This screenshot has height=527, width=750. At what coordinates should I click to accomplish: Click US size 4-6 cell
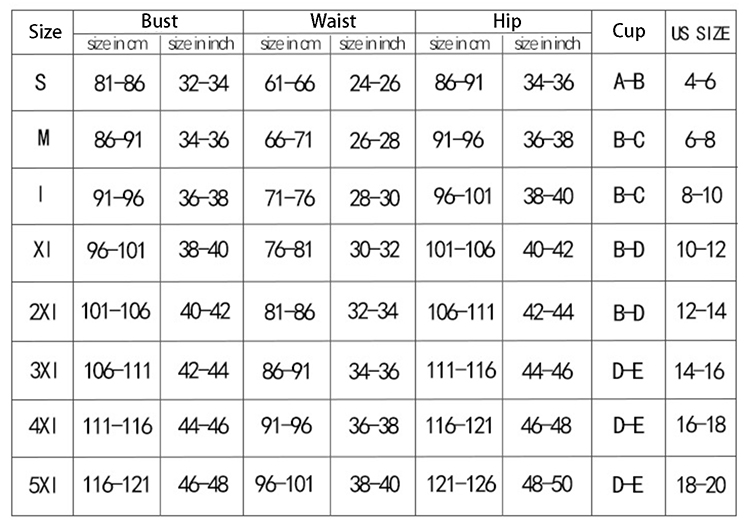click(700, 82)
